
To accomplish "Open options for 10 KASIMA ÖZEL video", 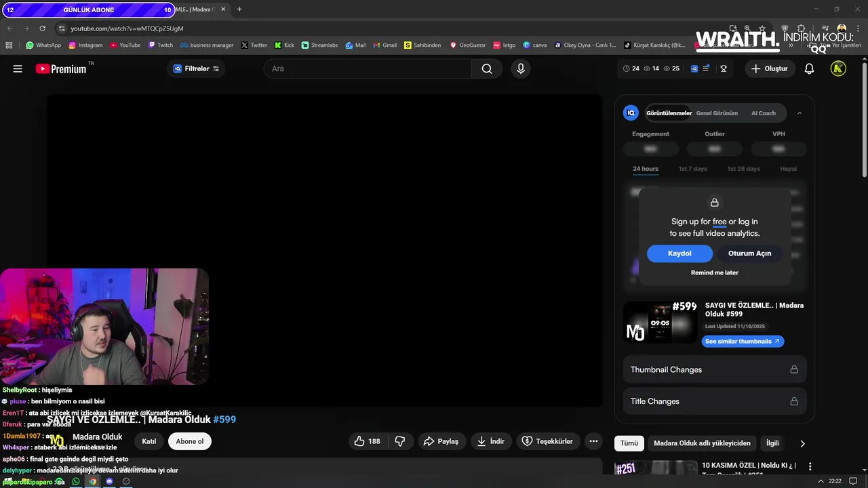I will pyautogui.click(x=810, y=466).
